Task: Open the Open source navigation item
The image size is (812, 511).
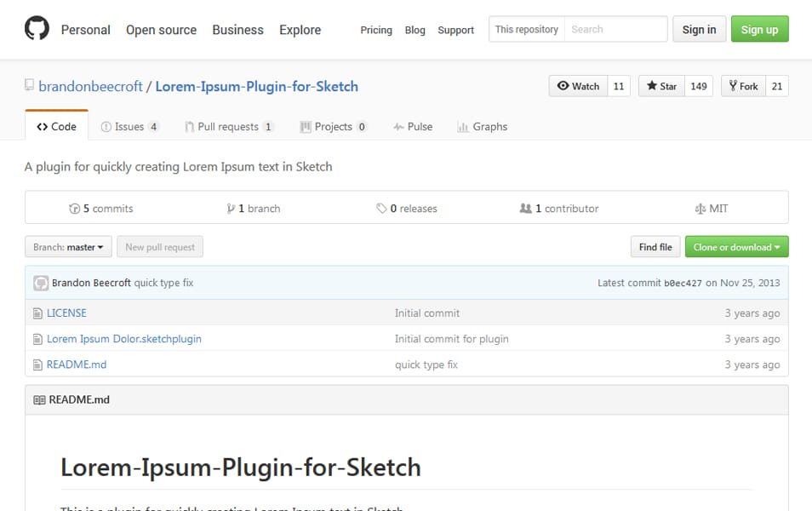Action: pos(161,30)
